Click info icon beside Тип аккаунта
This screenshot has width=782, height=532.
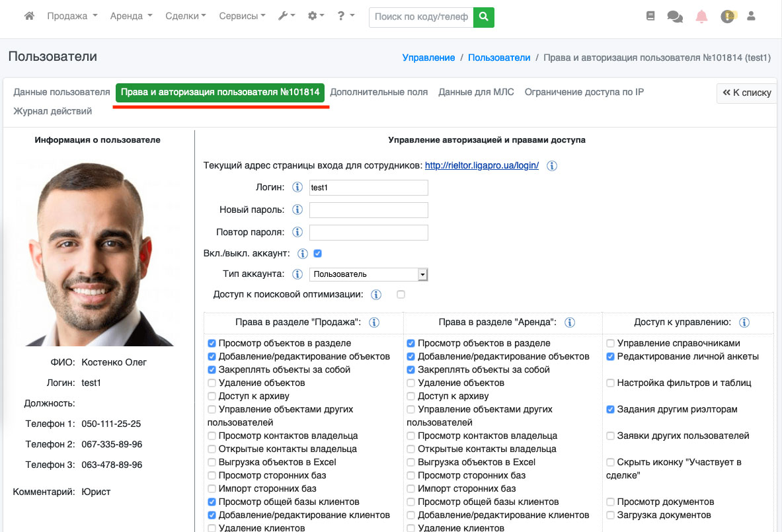click(297, 274)
